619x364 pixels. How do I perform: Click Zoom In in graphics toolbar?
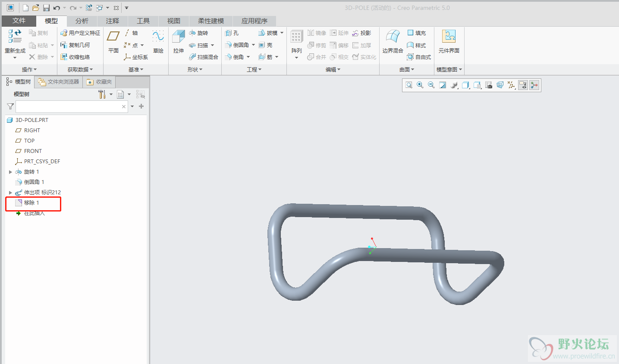(x=420, y=85)
